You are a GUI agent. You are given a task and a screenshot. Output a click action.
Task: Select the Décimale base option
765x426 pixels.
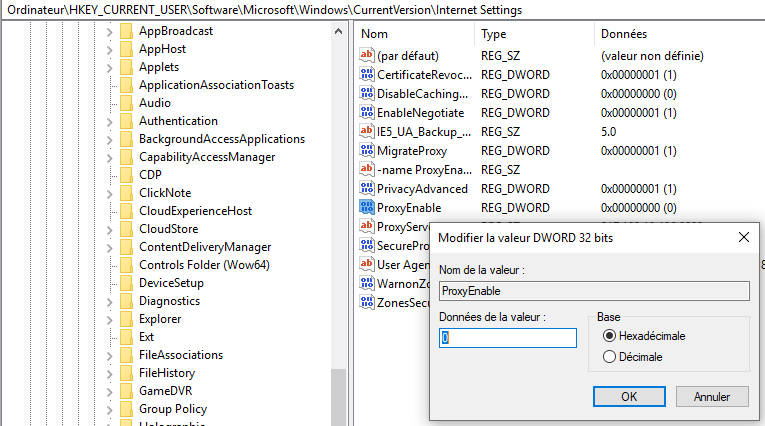point(609,356)
